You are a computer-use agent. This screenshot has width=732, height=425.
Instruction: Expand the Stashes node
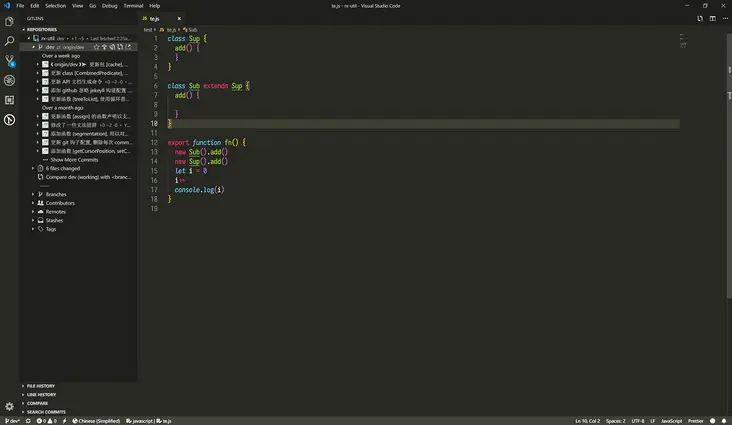(x=54, y=220)
